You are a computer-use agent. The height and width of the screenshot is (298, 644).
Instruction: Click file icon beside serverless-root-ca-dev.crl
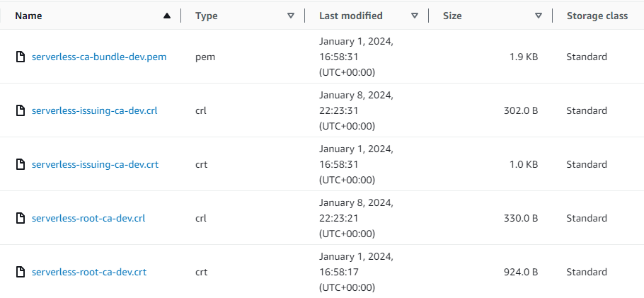click(x=21, y=218)
